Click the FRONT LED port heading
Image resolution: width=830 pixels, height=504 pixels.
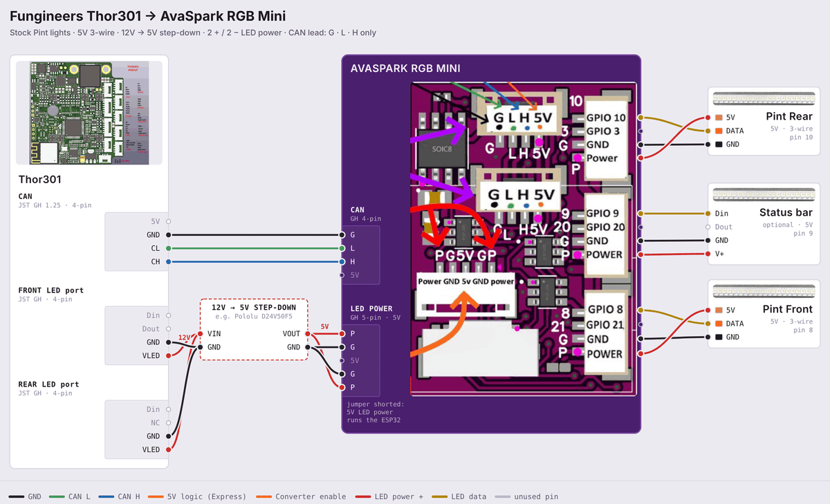pos(48,290)
